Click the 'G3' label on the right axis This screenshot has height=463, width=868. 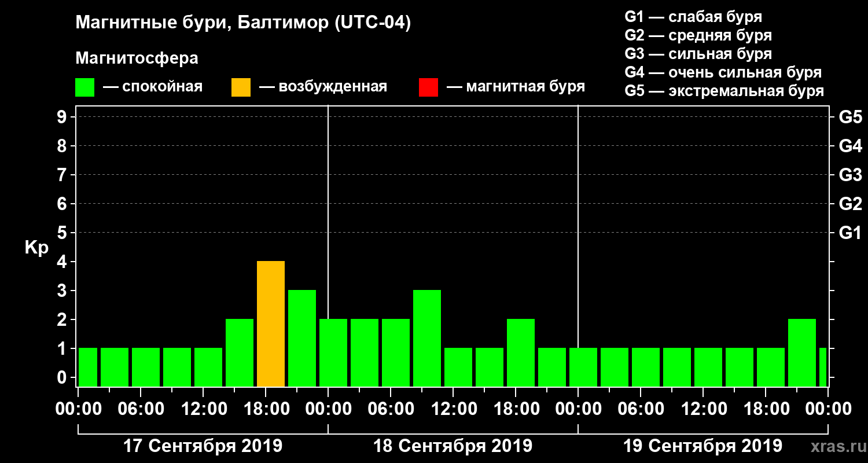click(x=850, y=175)
